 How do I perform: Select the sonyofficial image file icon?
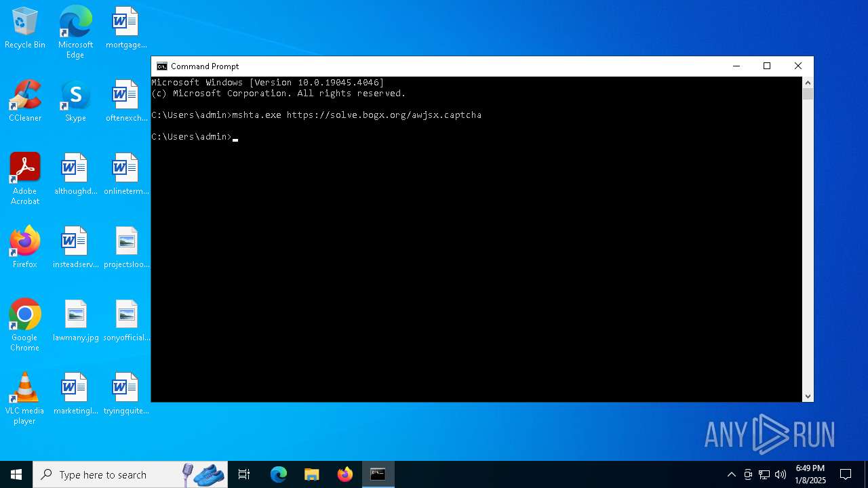point(126,321)
